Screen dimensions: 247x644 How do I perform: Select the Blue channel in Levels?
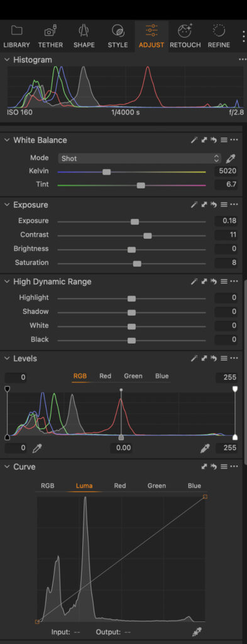(x=162, y=376)
